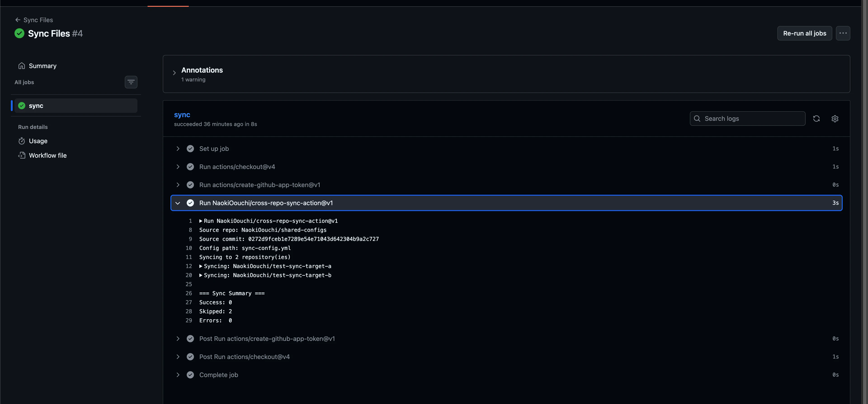The image size is (868, 404).
Task: Click the Re-run all jobs button
Action: [804, 33]
